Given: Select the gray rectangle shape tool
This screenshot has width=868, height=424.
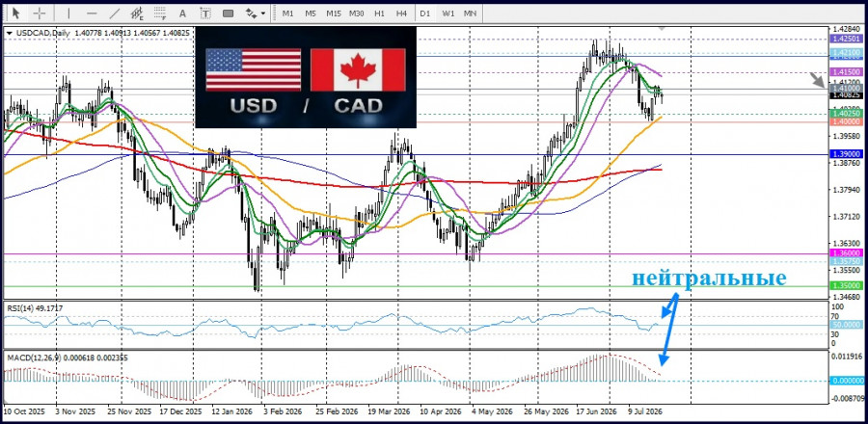Looking at the screenshot, I should [228, 13].
